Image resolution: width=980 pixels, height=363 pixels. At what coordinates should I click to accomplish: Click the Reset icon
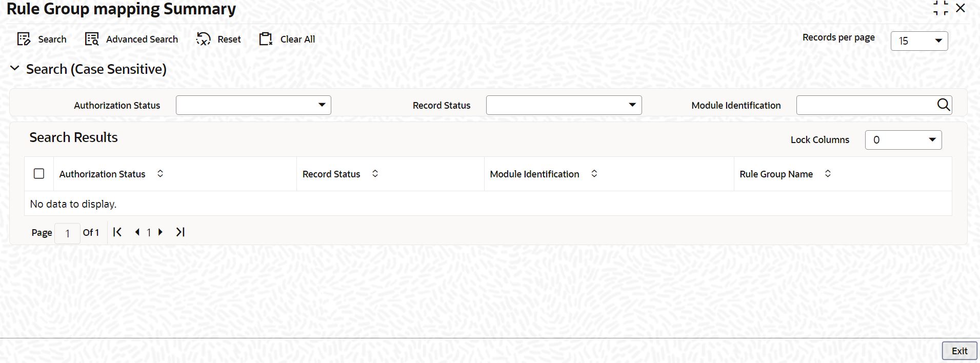point(204,39)
